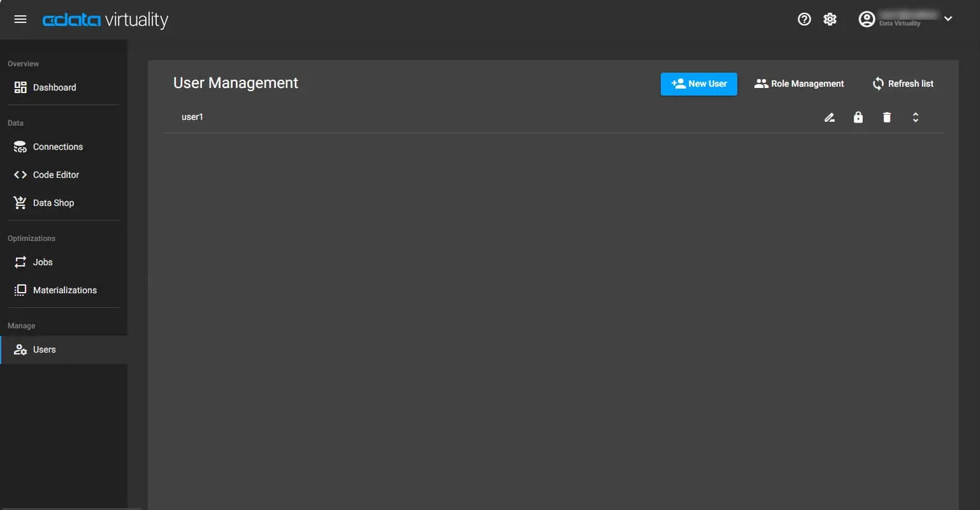Image resolution: width=980 pixels, height=510 pixels.
Task: Open Role Management
Action: 799,84
